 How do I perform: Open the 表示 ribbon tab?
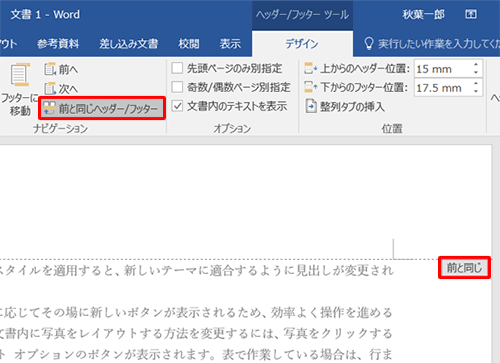pos(230,44)
